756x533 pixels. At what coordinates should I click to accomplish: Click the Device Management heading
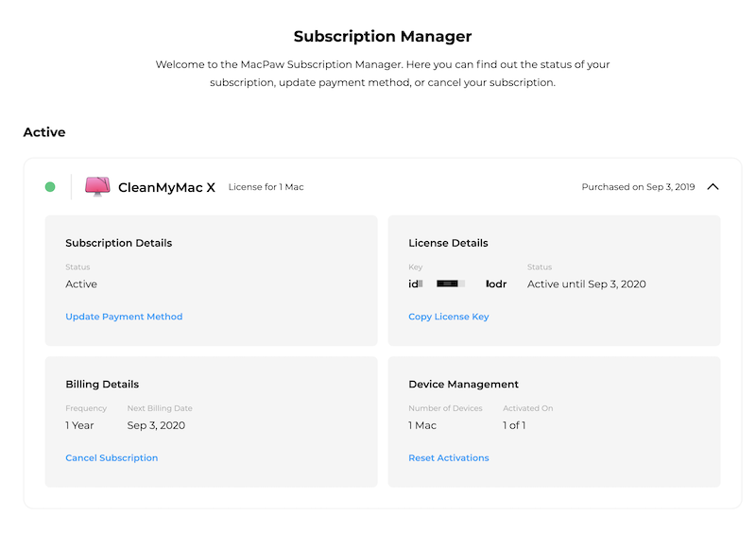click(463, 385)
